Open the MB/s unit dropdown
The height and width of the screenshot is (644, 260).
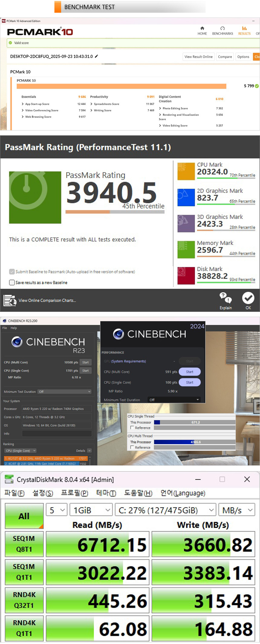click(x=237, y=510)
